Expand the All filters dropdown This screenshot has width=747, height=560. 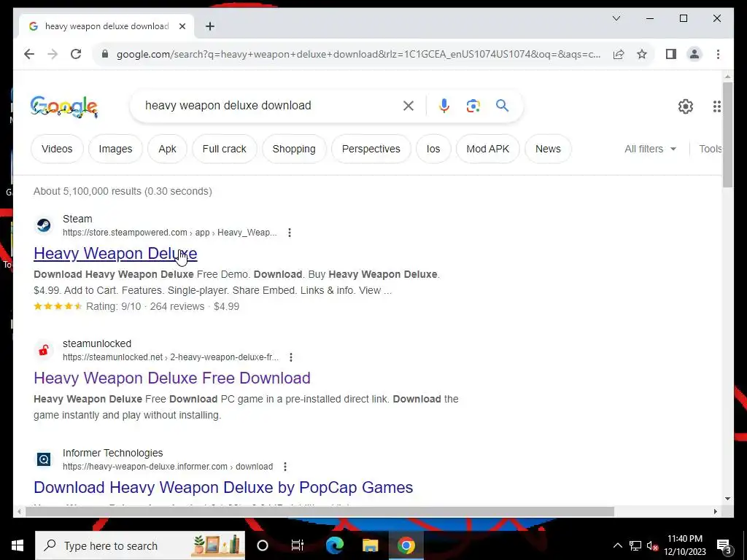tap(650, 149)
